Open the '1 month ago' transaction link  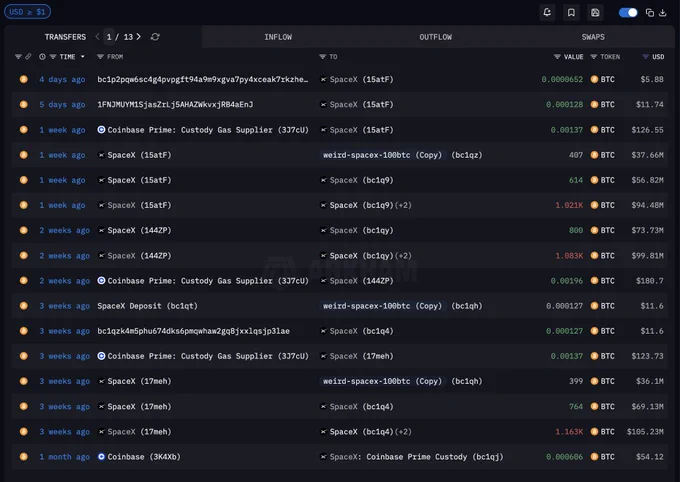tap(64, 457)
